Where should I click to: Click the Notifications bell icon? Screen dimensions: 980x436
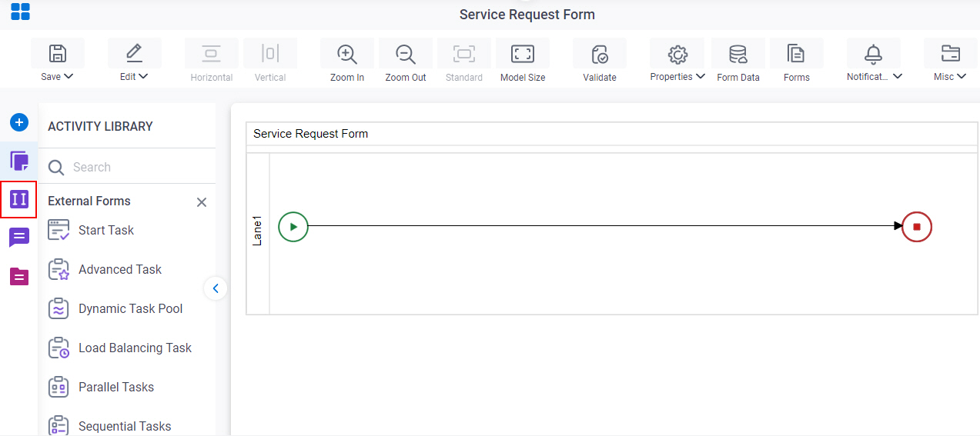874,53
